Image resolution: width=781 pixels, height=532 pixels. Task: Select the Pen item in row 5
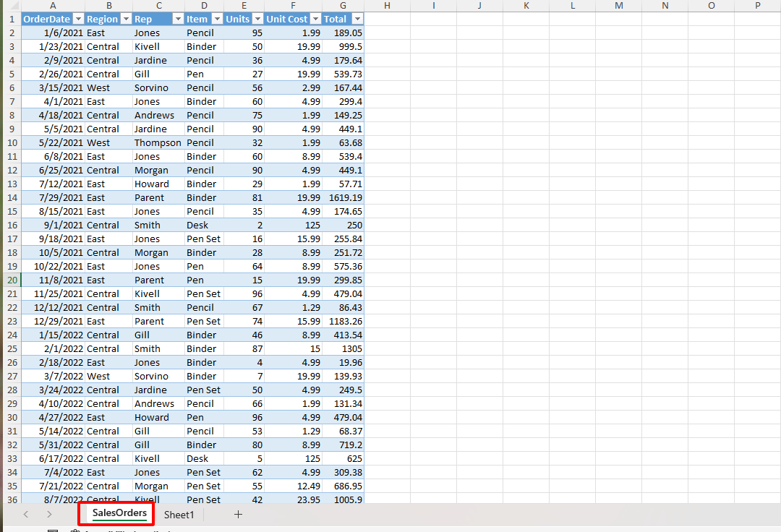pyautogui.click(x=204, y=74)
